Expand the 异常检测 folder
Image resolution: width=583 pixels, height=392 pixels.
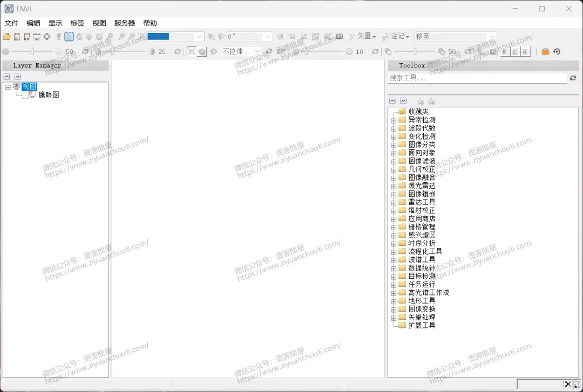coord(394,121)
